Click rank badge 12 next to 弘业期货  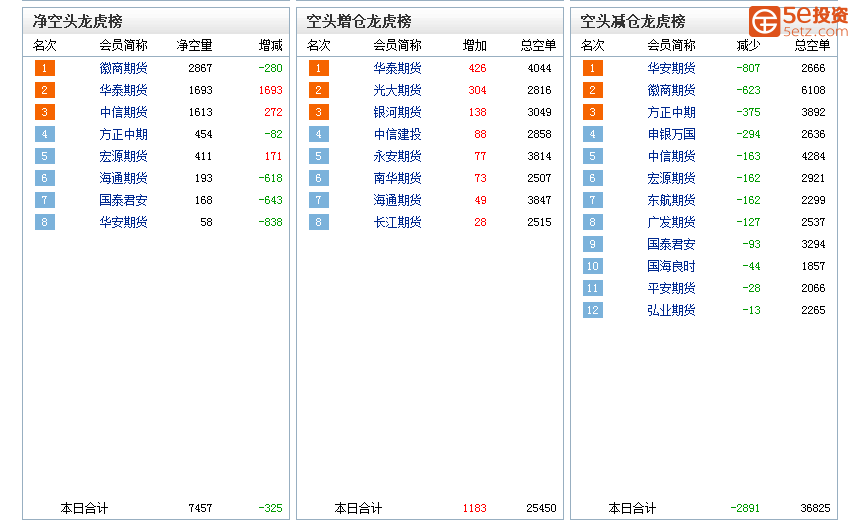coord(593,310)
